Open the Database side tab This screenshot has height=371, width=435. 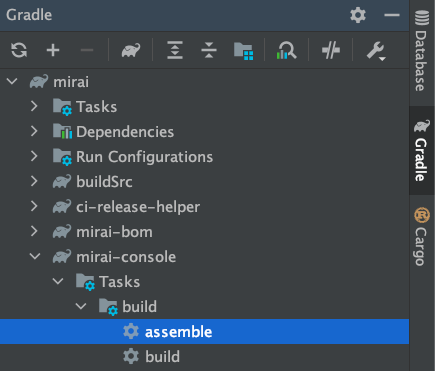click(422, 51)
